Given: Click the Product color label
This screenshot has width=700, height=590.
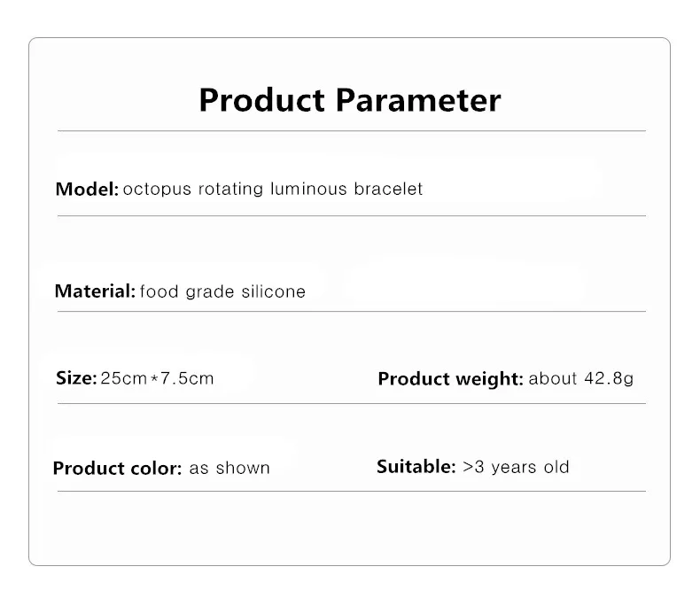Looking at the screenshot, I should (117, 468).
